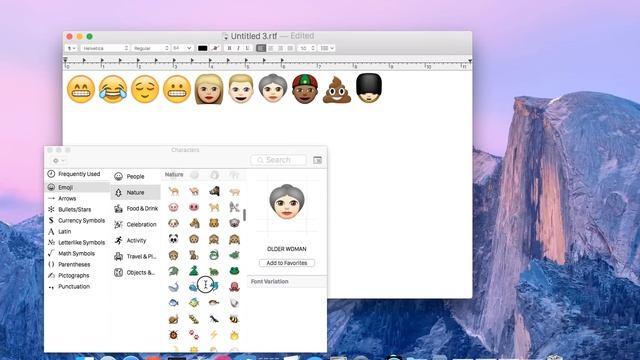
Task: Open the paragraph styles dropdown
Action: (71, 48)
